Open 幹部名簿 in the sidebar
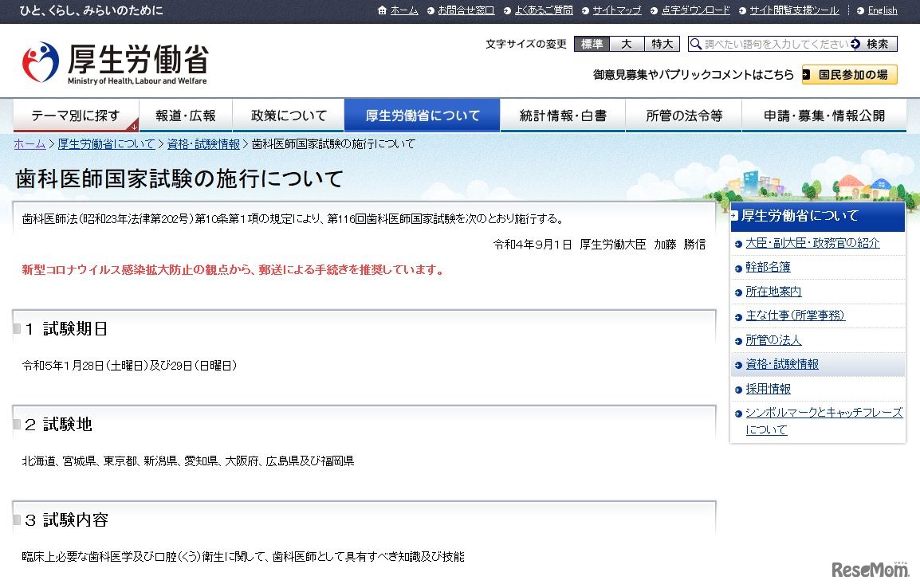Viewport: 920px width, 588px height. tap(768, 268)
